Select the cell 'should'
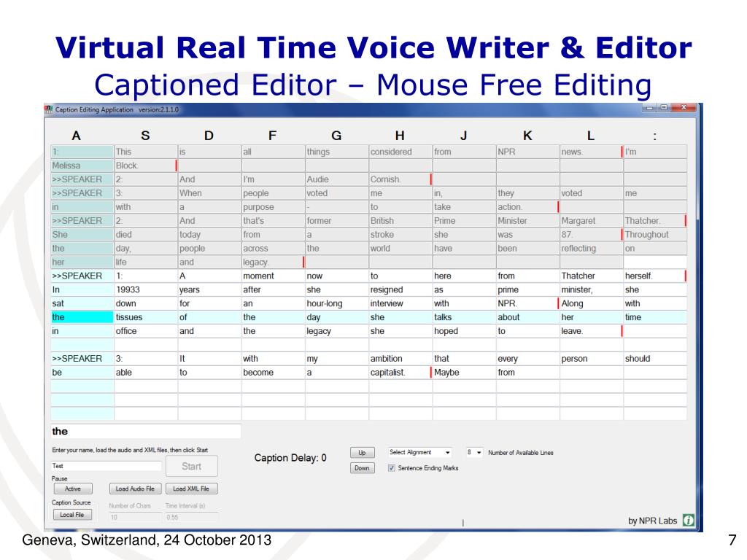Image resolution: width=747 pixels, height=560 pixels. pos(655,359)
